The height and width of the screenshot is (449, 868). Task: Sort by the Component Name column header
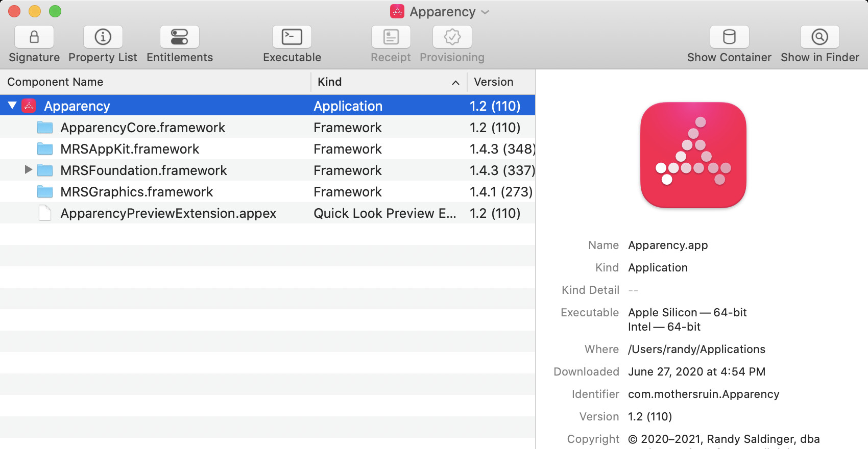tap(155, 82)
